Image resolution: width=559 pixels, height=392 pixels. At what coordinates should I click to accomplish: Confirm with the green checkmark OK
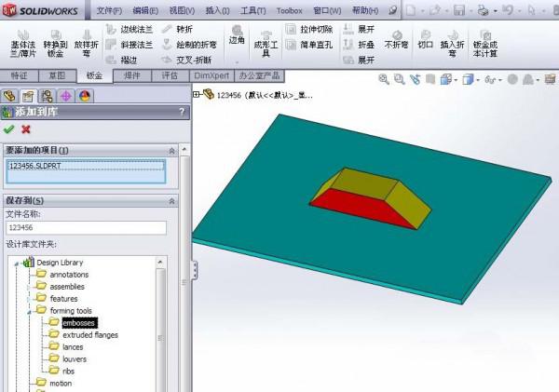click(x=8, y=129)
